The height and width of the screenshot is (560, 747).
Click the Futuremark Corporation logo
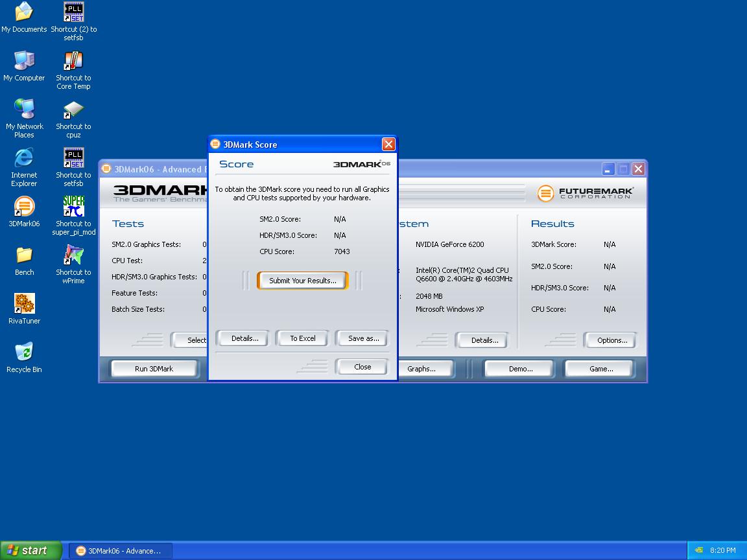tap(585, 193)
